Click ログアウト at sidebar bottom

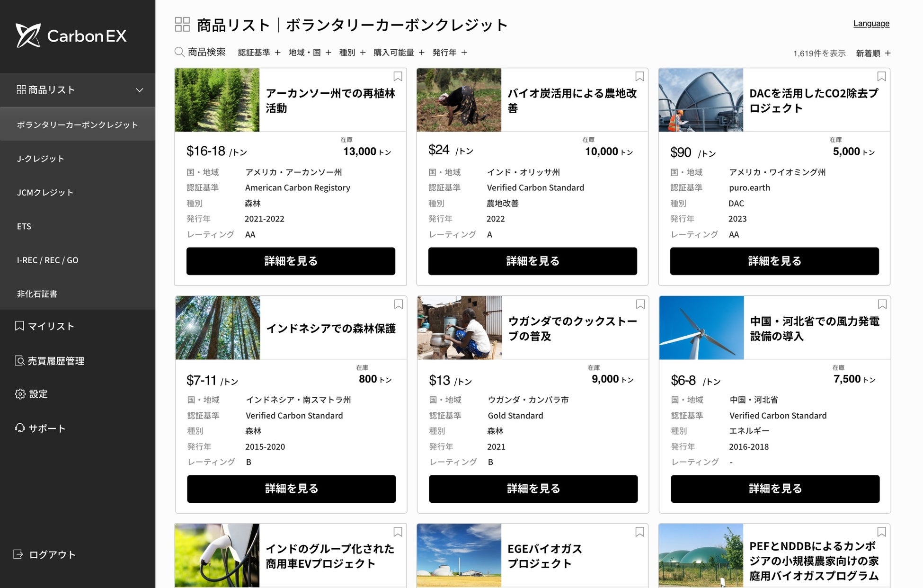[45, 554]
